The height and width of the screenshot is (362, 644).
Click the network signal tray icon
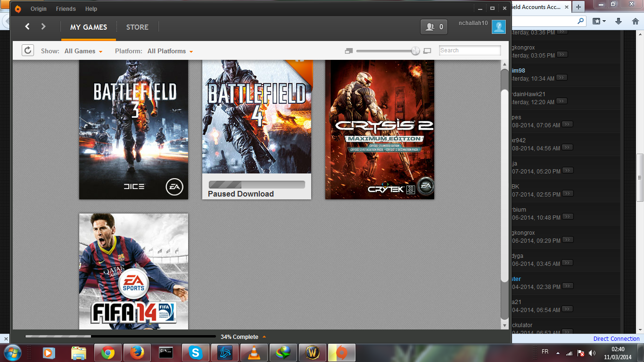click(x=569, y=353)
